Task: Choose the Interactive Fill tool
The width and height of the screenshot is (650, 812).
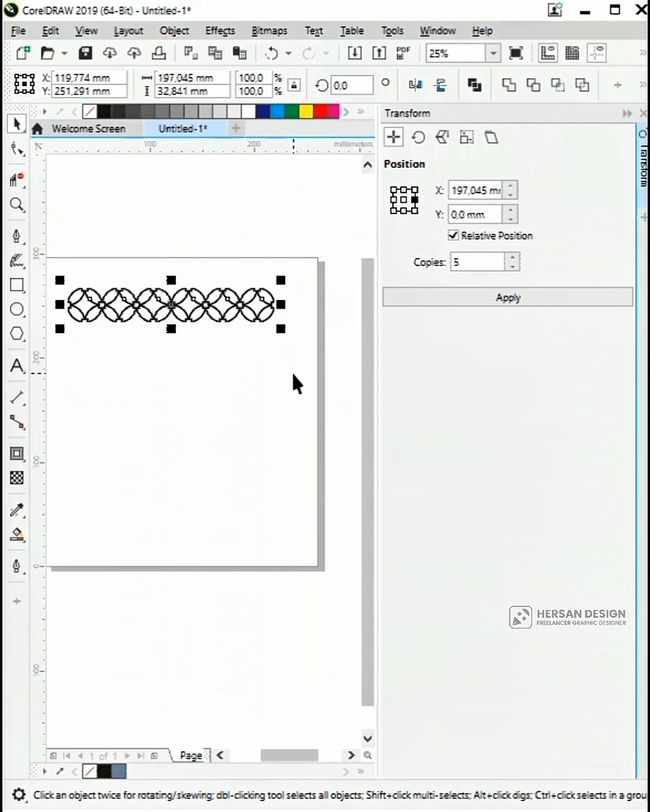Action: click(x=17, y=535)
